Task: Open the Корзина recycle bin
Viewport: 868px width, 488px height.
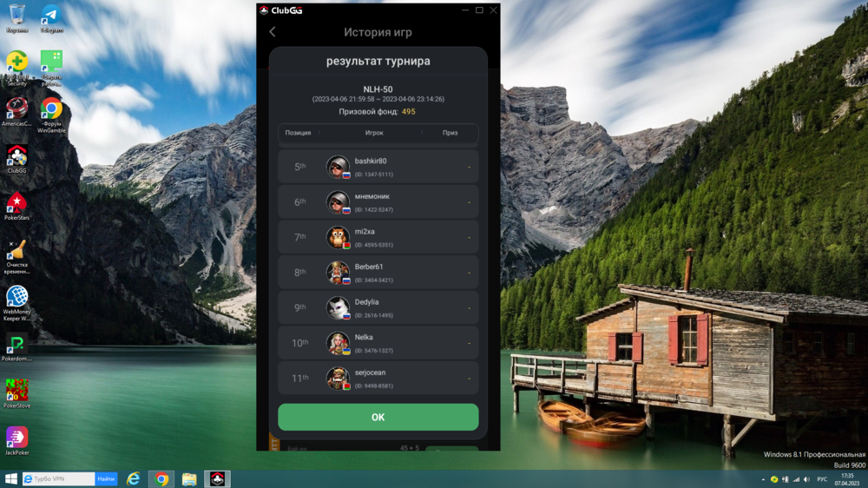Action: [x=16, y=17]
